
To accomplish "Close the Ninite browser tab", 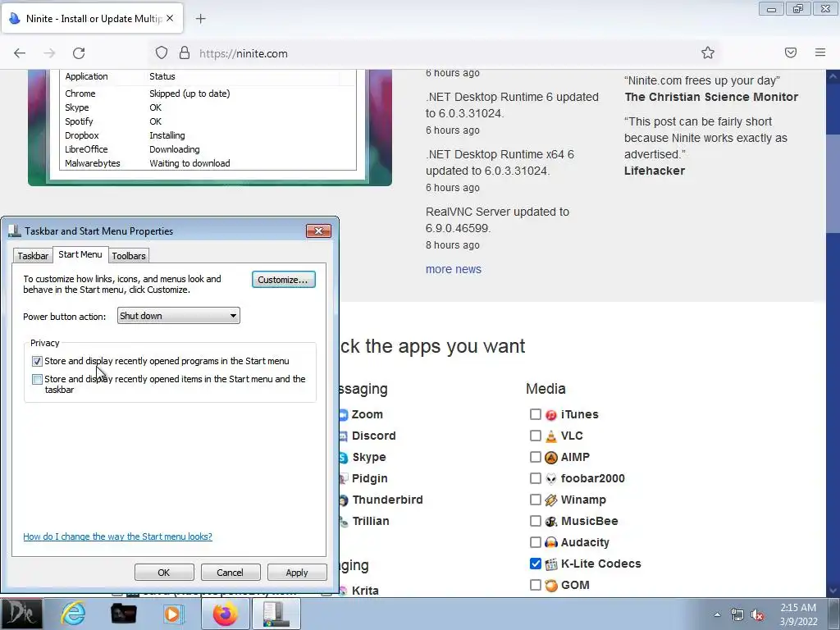I will [170, 18].
